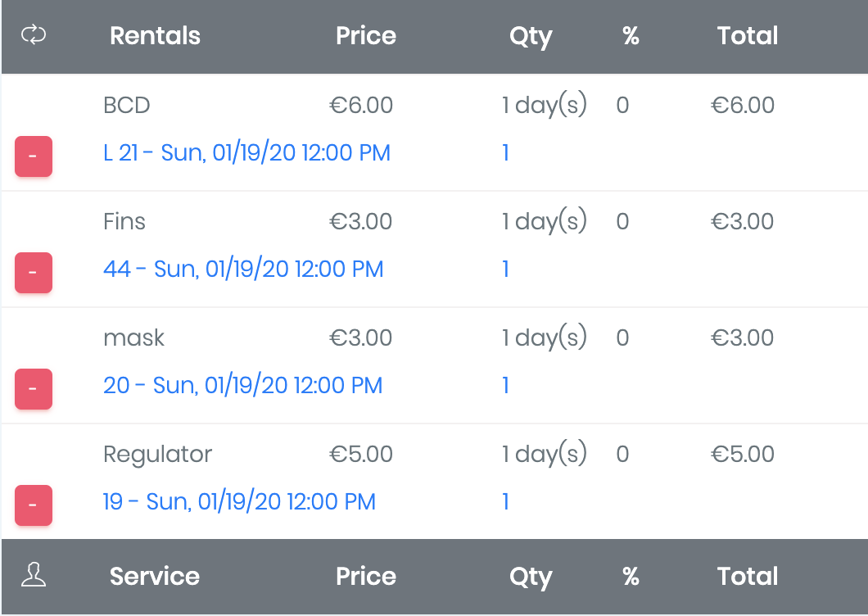Remove the Fins rental item
Screen dimensions: 868x616
click(x=34, y=273)
